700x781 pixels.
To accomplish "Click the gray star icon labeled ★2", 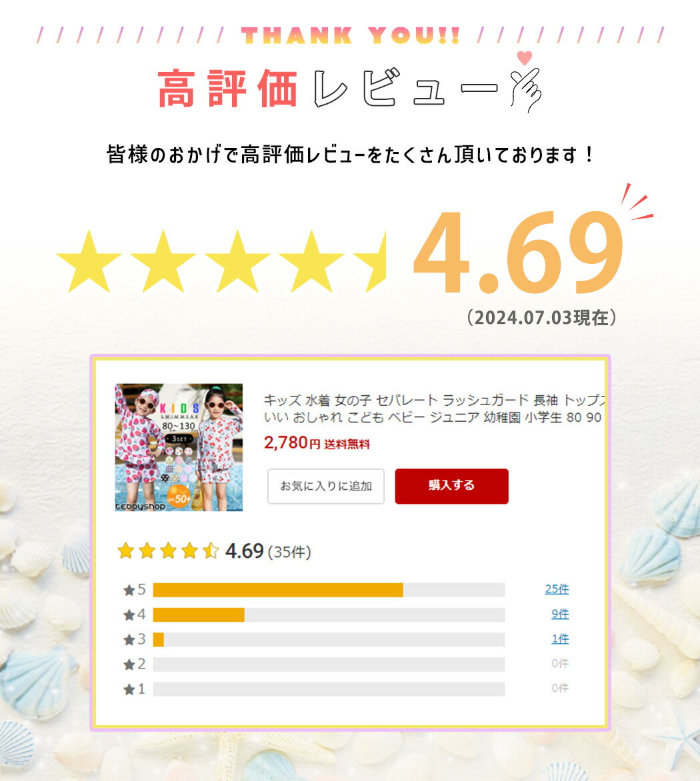I will pos(129,664).
